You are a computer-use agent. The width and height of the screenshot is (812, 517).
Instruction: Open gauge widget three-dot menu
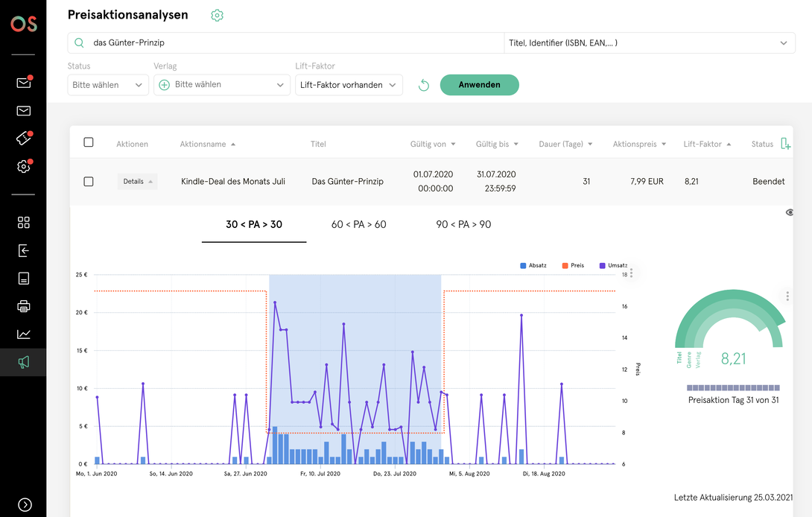(x=787, y=296)
